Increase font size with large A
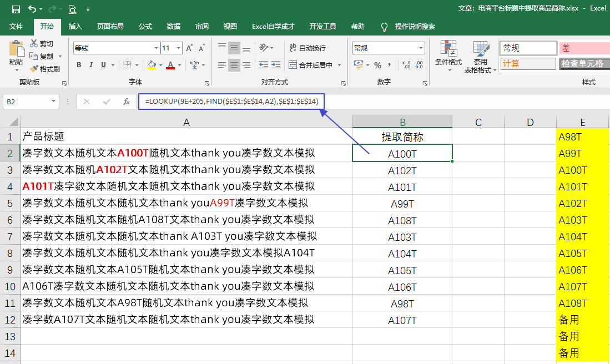The image size is (610, 364). [x=189, y=48]
